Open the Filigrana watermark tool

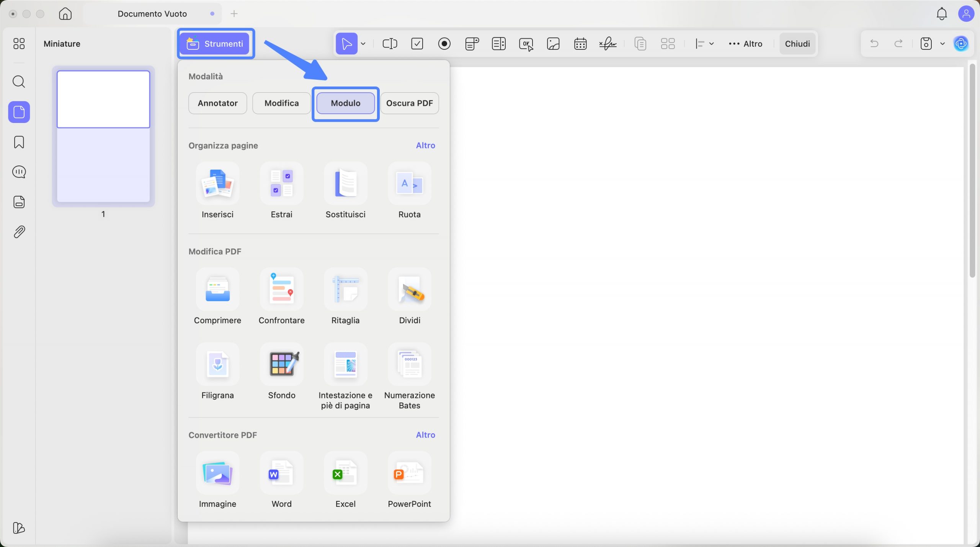(217, 371)
